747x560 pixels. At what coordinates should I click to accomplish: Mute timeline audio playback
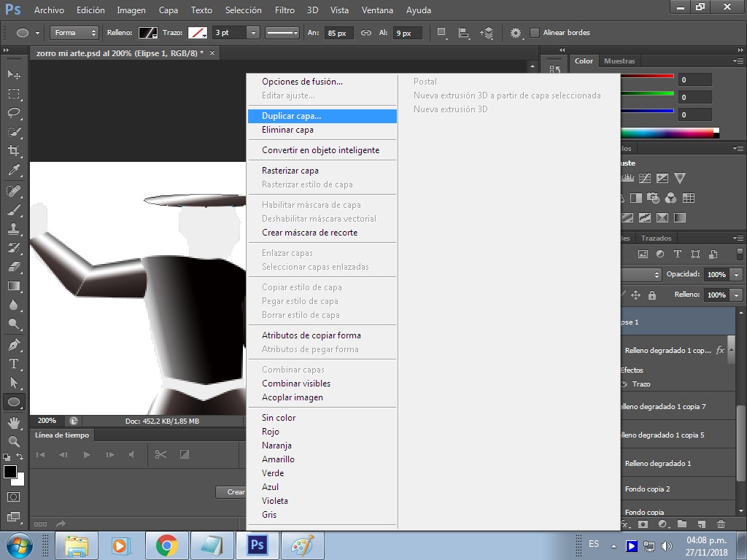[131, 454]
